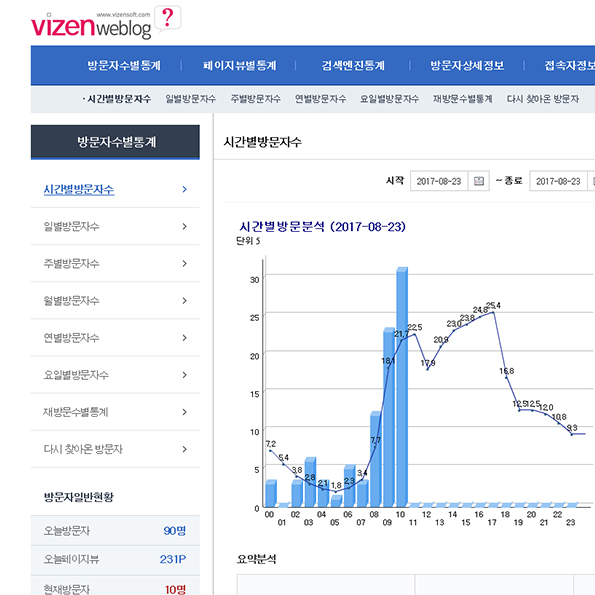Click the chevron beside sidebar 요일별방문자수
This screenshot has height=595, width=595.
(x=184, y=375)
